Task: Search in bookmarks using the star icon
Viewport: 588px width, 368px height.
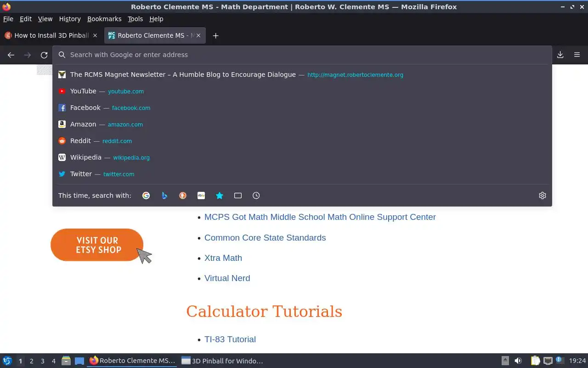Action: click(x=220, y=195)
